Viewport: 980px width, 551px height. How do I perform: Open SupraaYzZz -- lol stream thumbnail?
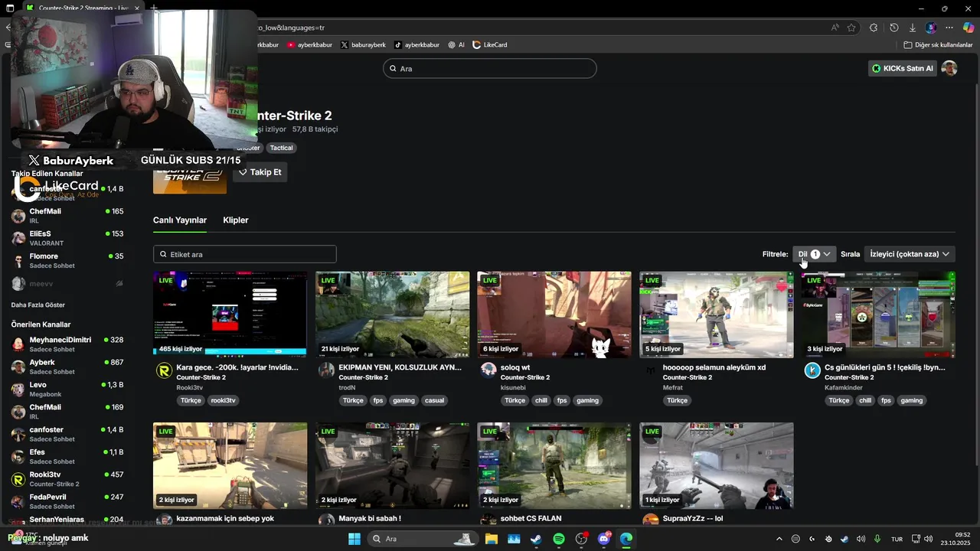coord(717,466)
